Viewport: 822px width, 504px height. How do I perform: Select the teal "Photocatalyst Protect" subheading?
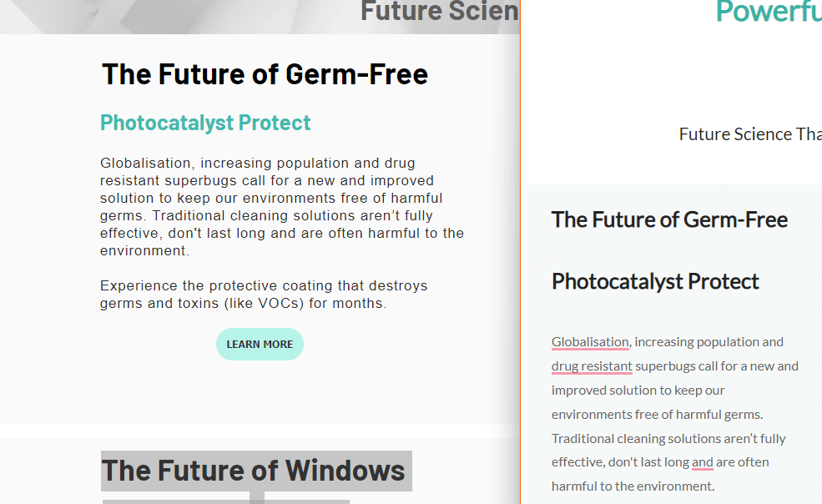pos(205,123)
